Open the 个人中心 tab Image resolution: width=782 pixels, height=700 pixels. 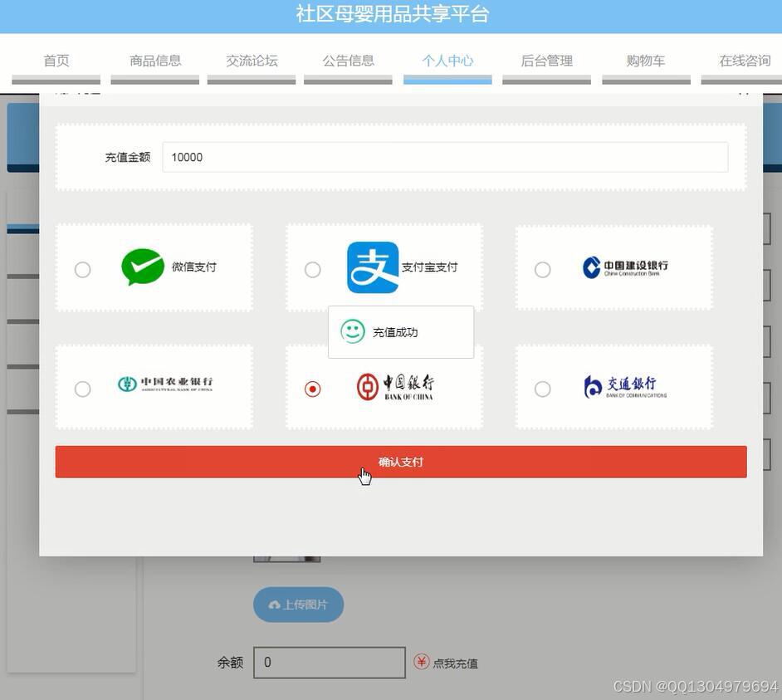[447, 61]
